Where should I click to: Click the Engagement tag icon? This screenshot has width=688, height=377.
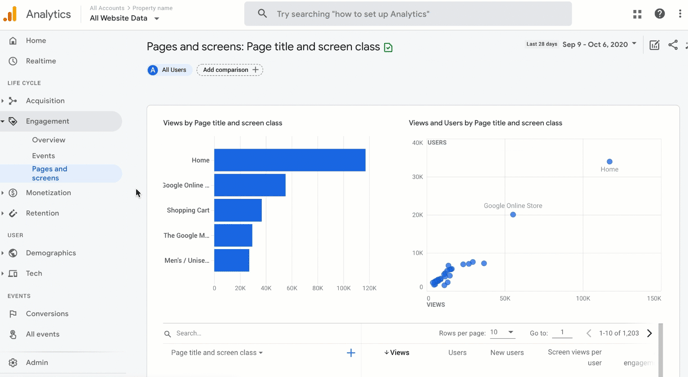(x=13, y=121)
